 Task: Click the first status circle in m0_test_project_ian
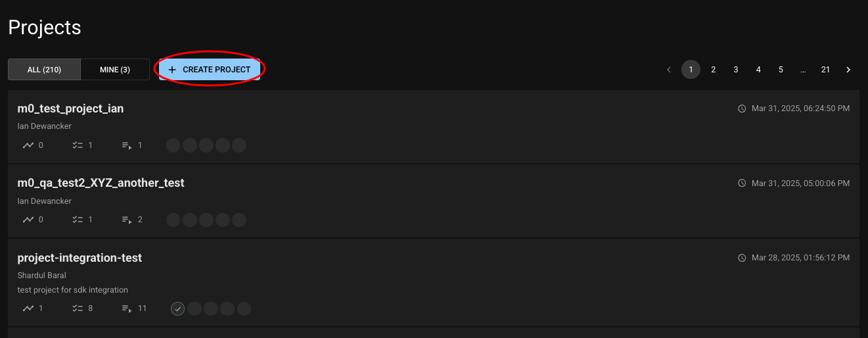coord(173,145)
